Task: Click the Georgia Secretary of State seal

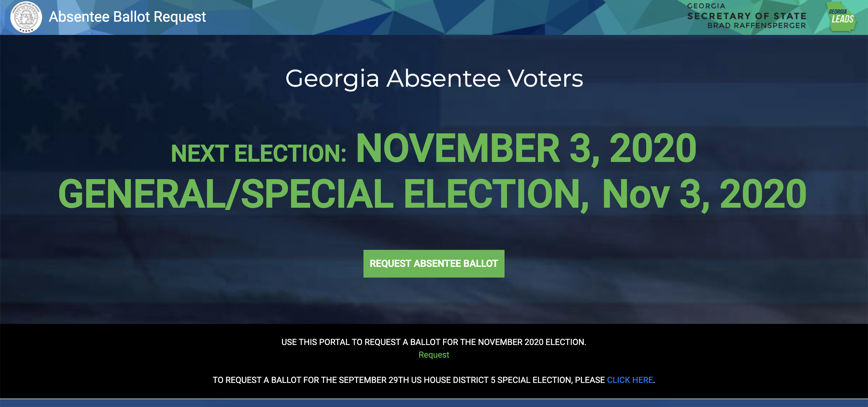Action: click(26, 17)
